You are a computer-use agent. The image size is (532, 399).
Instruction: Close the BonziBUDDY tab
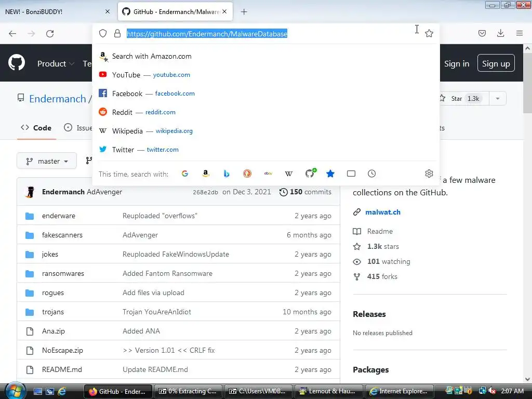click(x=108, y=11)
